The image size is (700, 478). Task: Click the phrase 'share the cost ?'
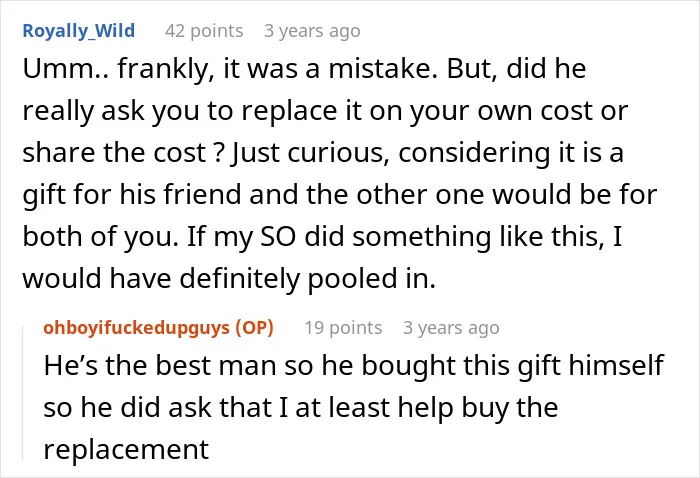tap(123, 153)
